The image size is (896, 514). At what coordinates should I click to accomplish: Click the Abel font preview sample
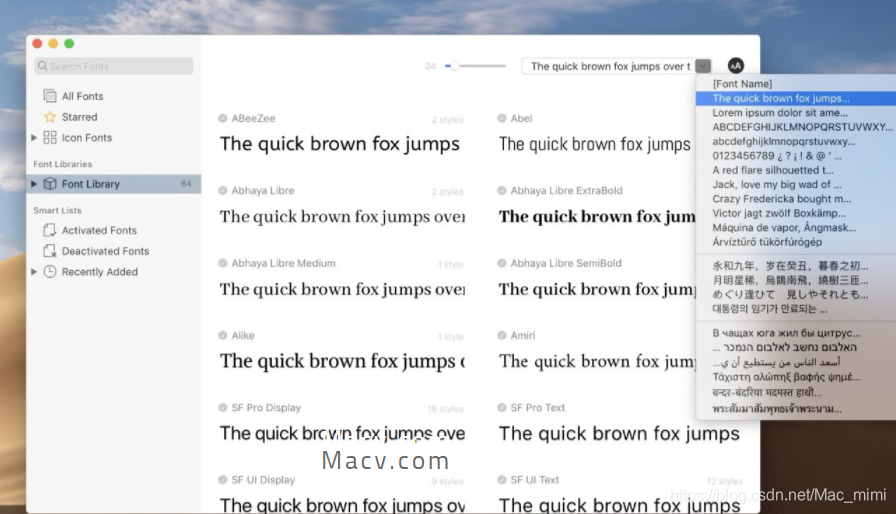595,144
